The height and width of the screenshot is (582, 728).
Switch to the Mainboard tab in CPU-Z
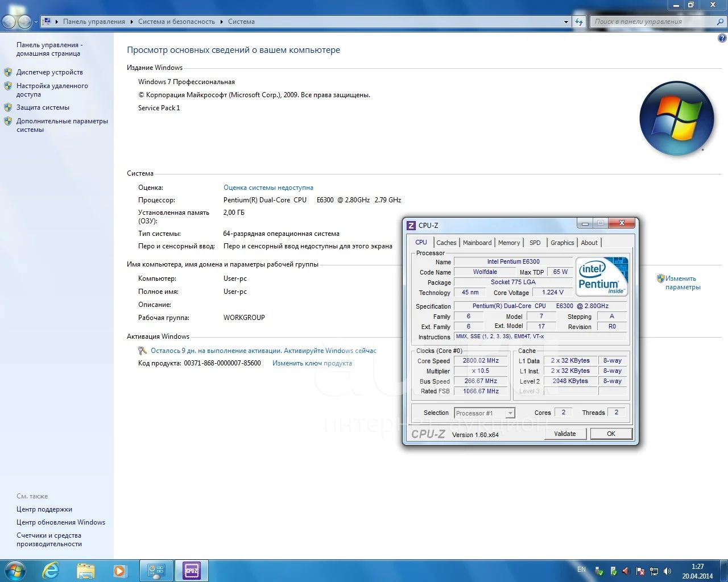(477, 243)
